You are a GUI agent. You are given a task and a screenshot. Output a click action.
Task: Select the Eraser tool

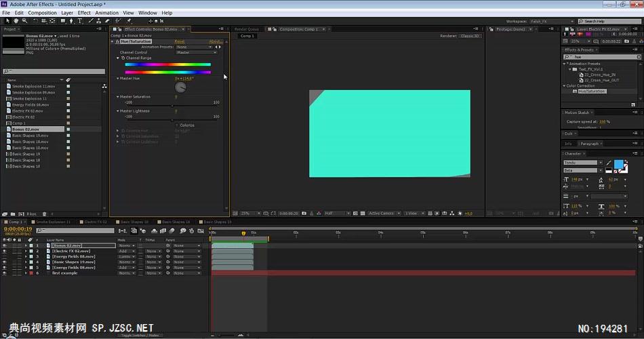107,20
